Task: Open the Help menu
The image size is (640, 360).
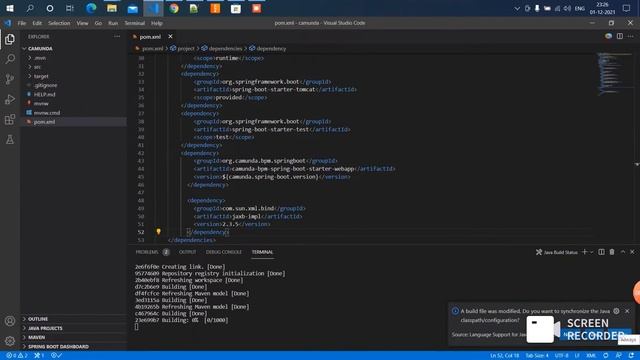Action: click(157, 23)
